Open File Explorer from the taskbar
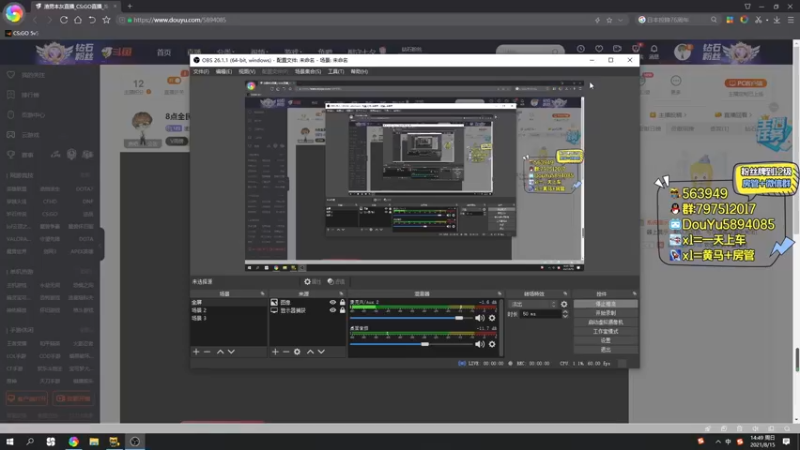This screenshot has height=450, width=800. (x=94, y=441)
